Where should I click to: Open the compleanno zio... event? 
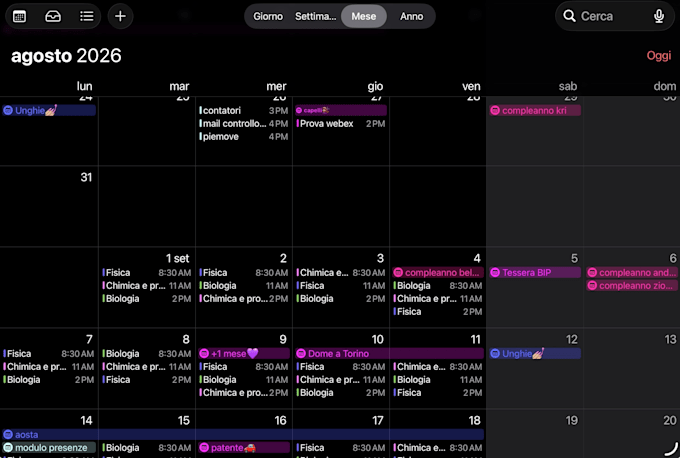click(632, 286)
